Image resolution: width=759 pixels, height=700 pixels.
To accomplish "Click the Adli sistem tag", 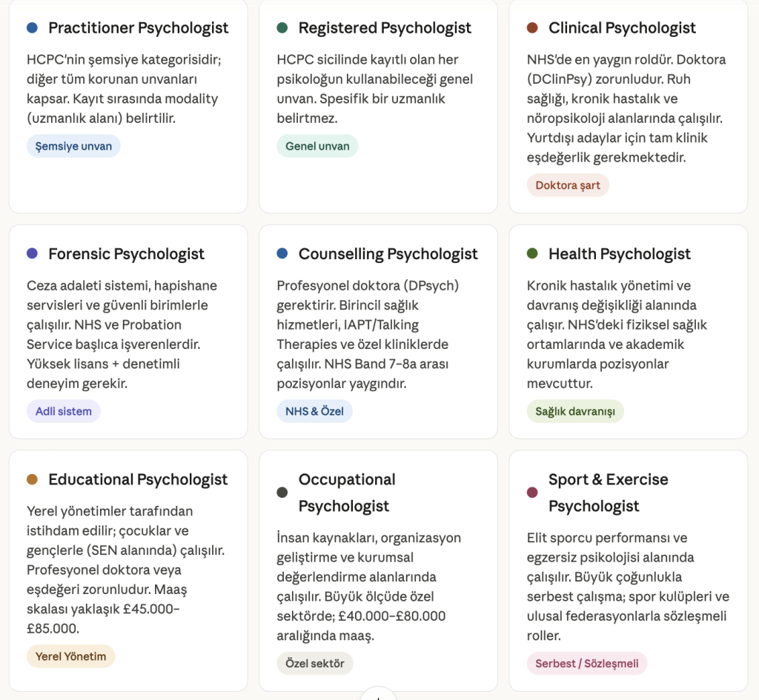I will pyautogui.click(x=64, y=411).
